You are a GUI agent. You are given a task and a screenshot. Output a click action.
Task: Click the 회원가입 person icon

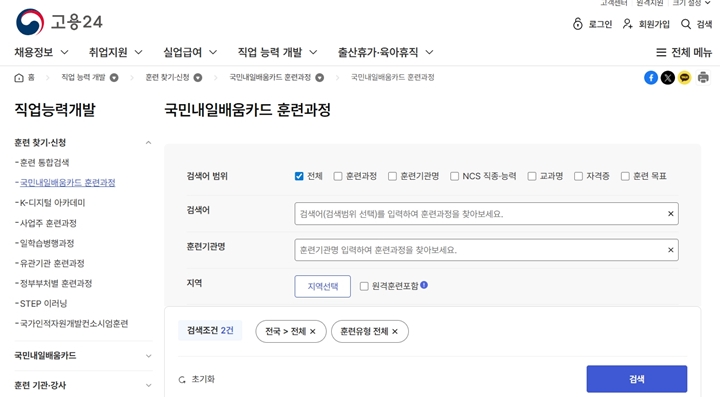(x=627, y=24)
